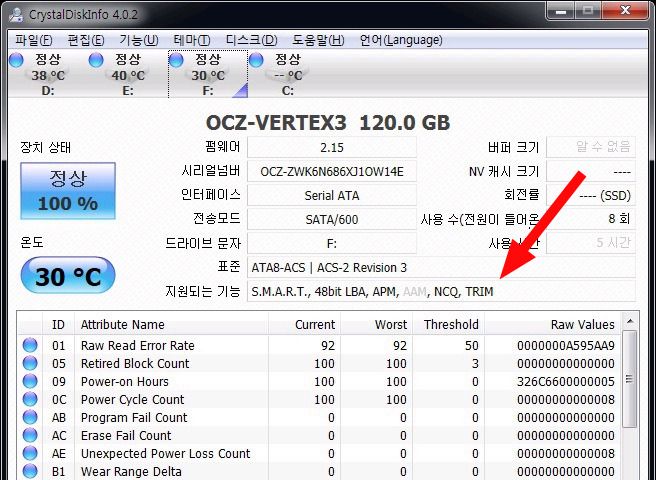This screenshot has height=480, width=656.
Task: Select the Program Fail Count row text
Action: pos(134,418)
